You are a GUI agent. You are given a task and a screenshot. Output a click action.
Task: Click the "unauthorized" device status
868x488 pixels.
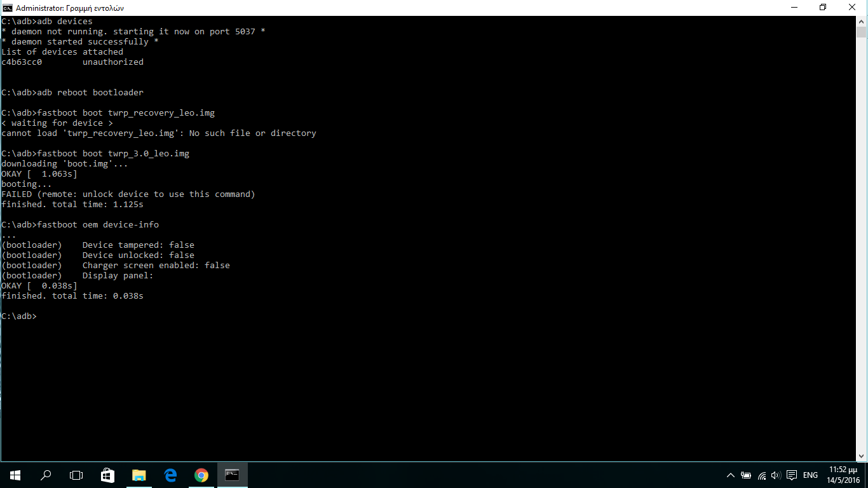(113, 62)
